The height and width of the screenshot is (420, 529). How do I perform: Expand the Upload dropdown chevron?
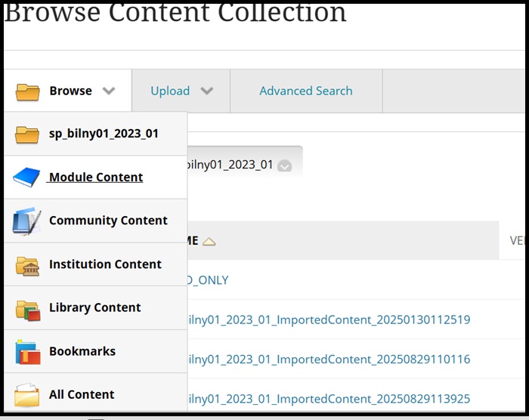coord(206,91)
